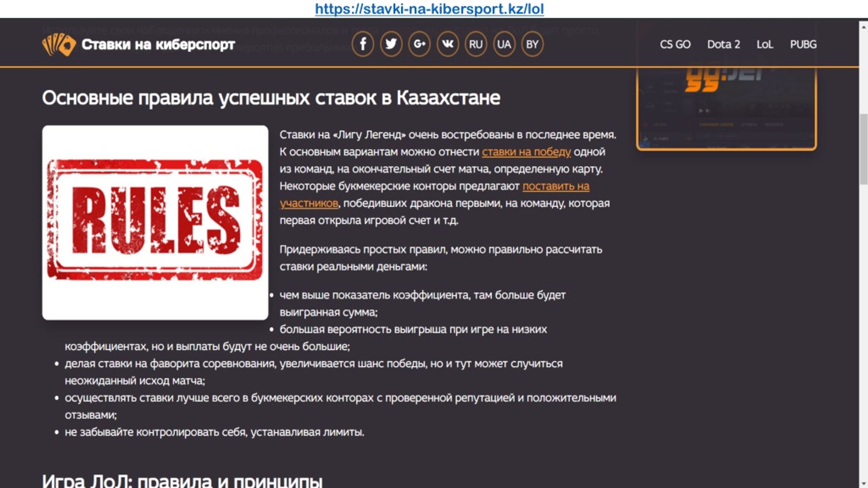868x488 pixels.
Task: Click bullet 'большая вероятность выигрыша при игре'
Action: pyautogui.click(x=306, y=338)
